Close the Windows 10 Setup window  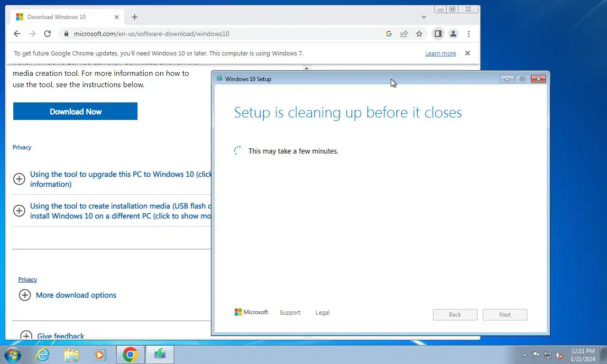pos(538,79)
